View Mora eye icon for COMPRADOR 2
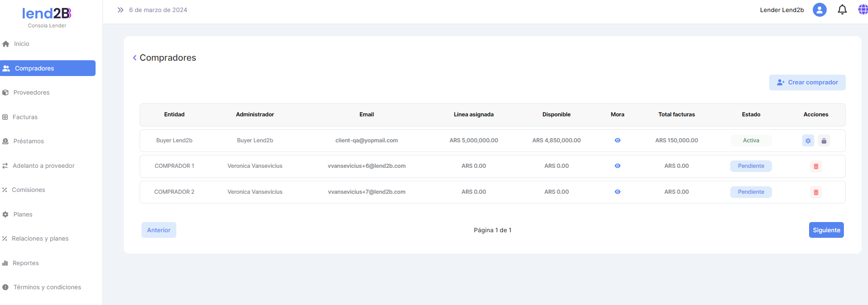The height and width of the screenshot is (305, 868). 617,192
